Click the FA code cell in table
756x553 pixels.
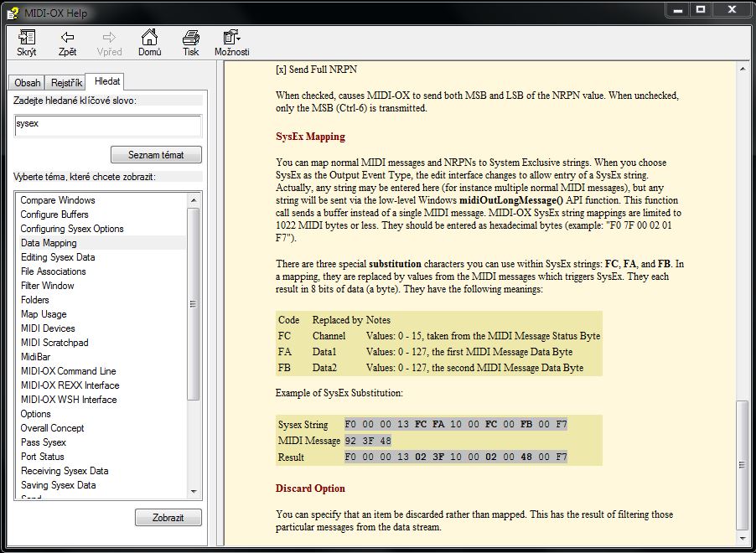click(x=284, y=351)
